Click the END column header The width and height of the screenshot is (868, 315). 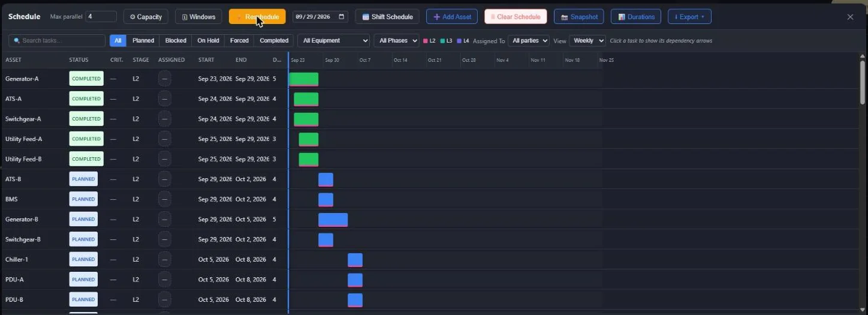241,60
